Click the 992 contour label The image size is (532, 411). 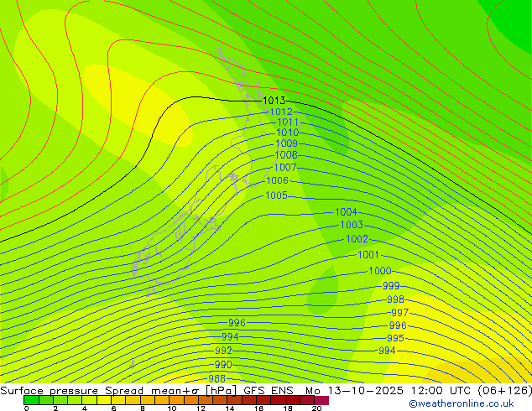tap(223, 351)
